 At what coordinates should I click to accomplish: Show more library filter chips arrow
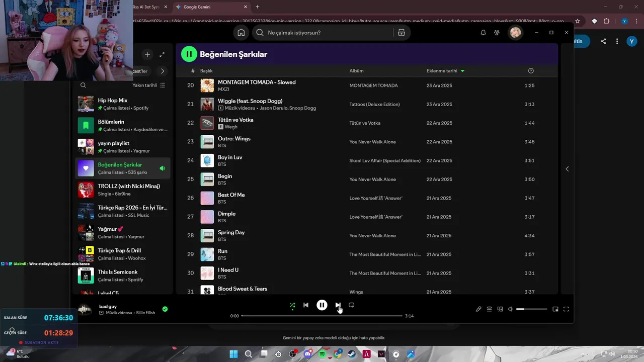(162, 71)
